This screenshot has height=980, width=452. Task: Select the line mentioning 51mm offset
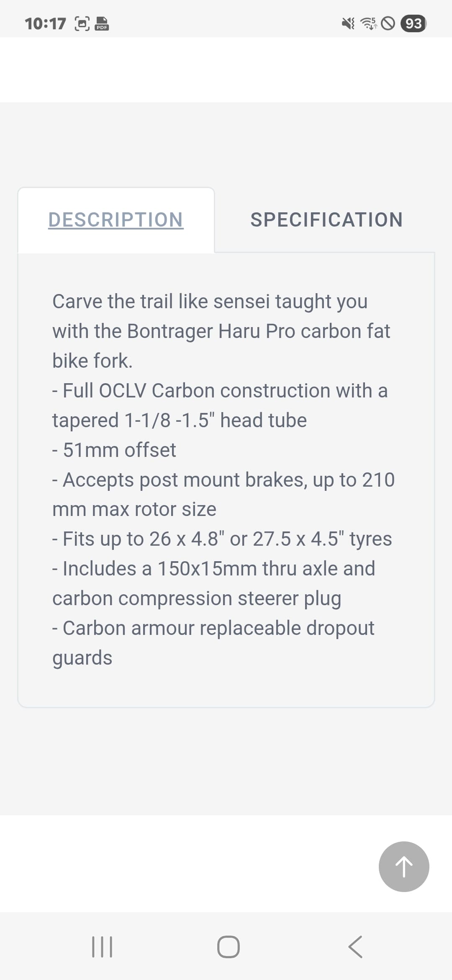(x=114, y=450)
